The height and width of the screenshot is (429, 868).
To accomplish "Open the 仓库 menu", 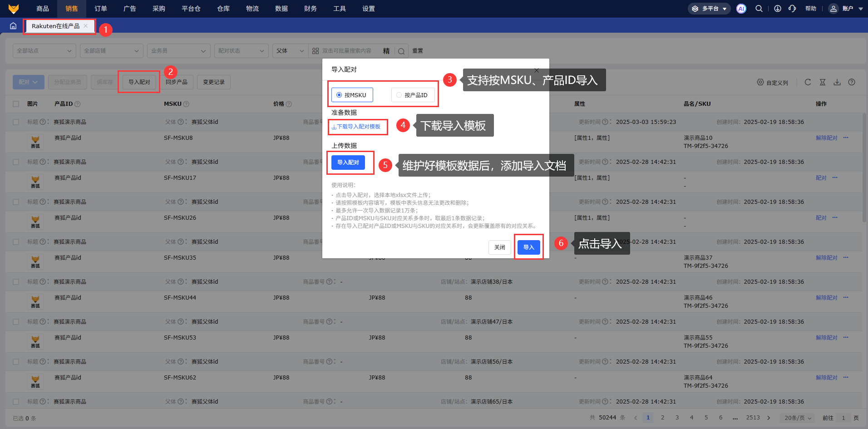I will (223, 9).
